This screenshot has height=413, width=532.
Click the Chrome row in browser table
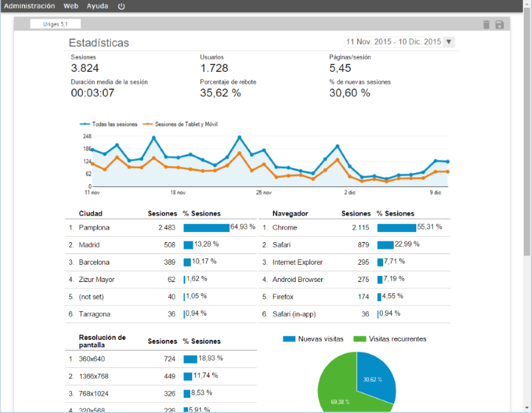pyautogui.click(x=354, y=227)
